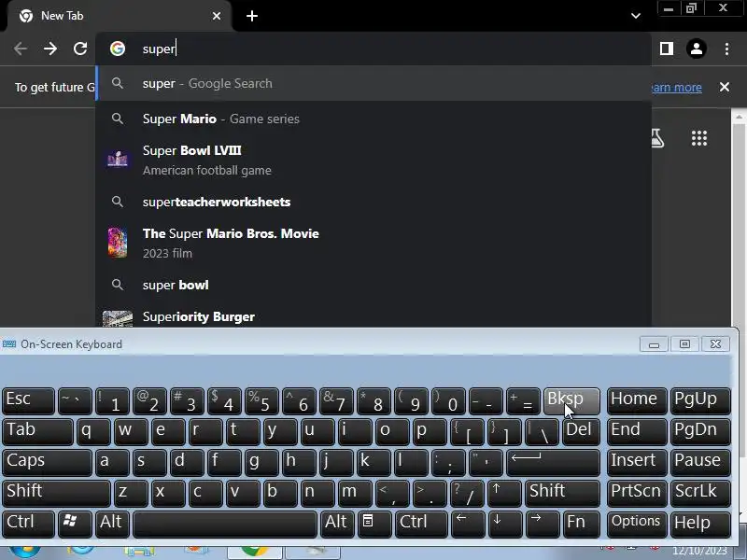
Task: Click the Windows logo key on keyboard
Action: (75, 525)
